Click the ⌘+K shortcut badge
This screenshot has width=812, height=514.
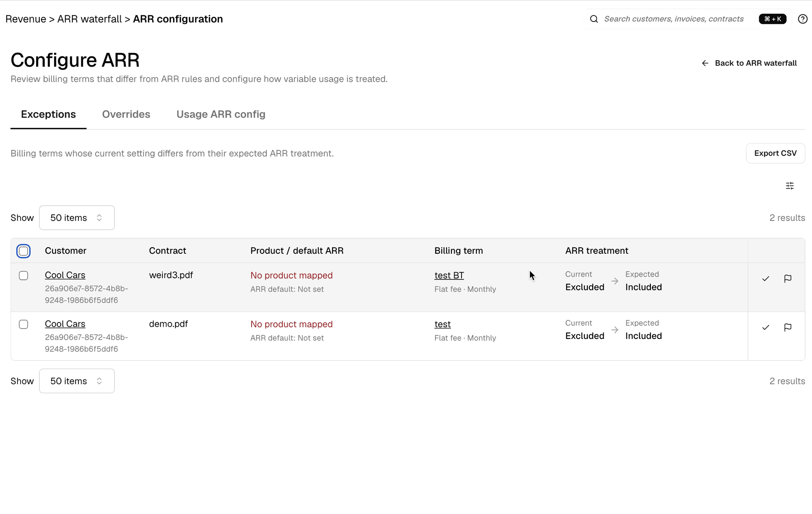pos(772,19)
